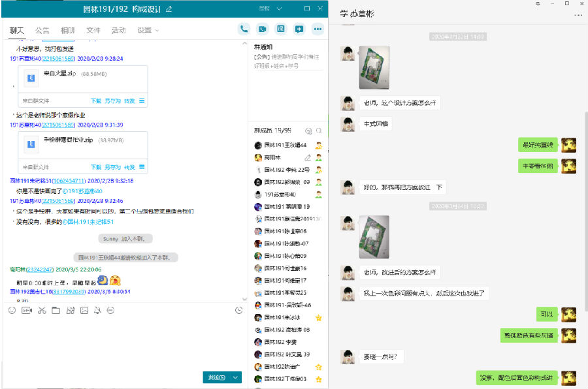
Task: Expand the send options arrow next to 发送
Action: [235, 377]
